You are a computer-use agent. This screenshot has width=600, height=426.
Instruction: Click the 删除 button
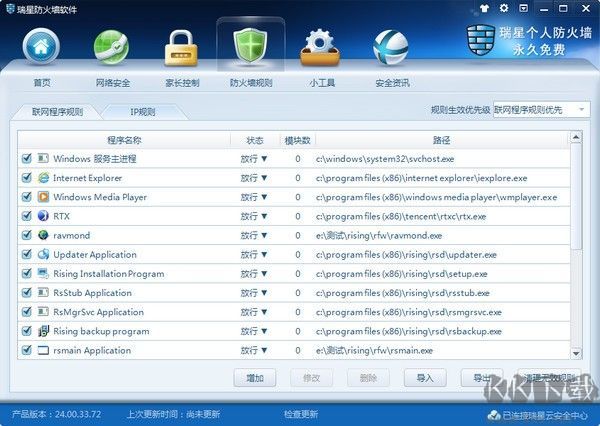click(x=368, y=378)
